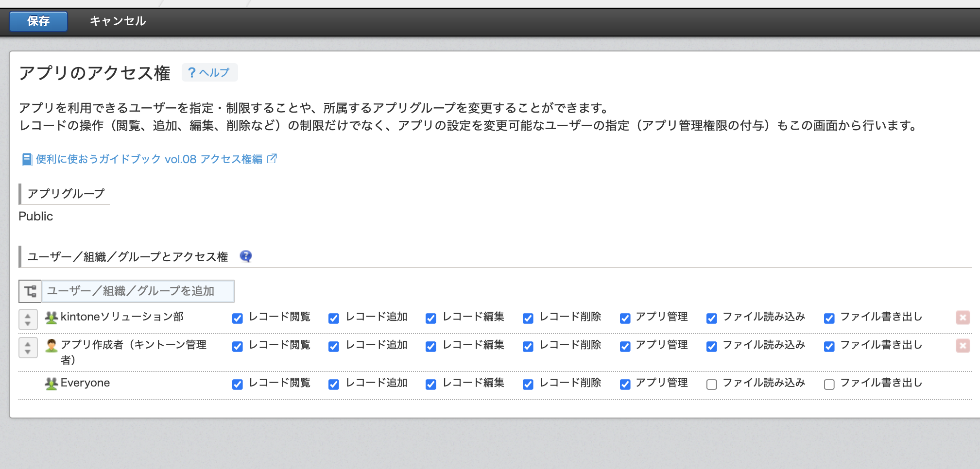Viewport: 980px width, 469px height.
Task: Toggle ファイル読み込み for kintoneソリューション部
Action: [x=712, y=318]
